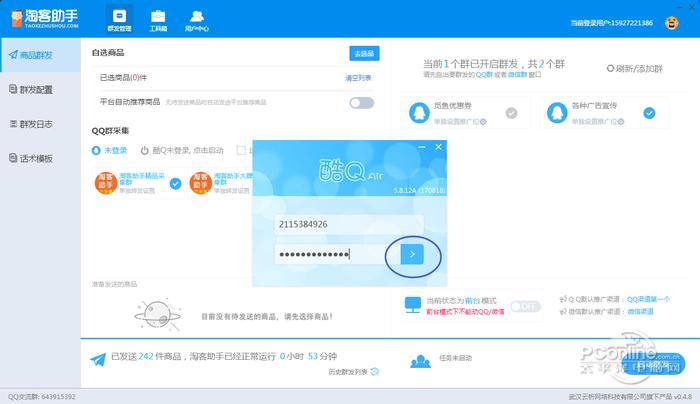This screenshot has height=404, width=700.
Task: Click the QQ群 link in the hint
Action: 484,75
